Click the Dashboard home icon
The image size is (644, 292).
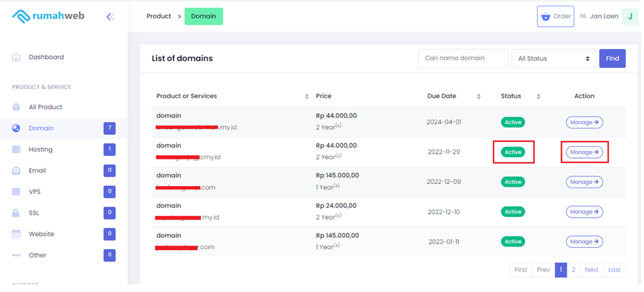(x=16, y=57)
